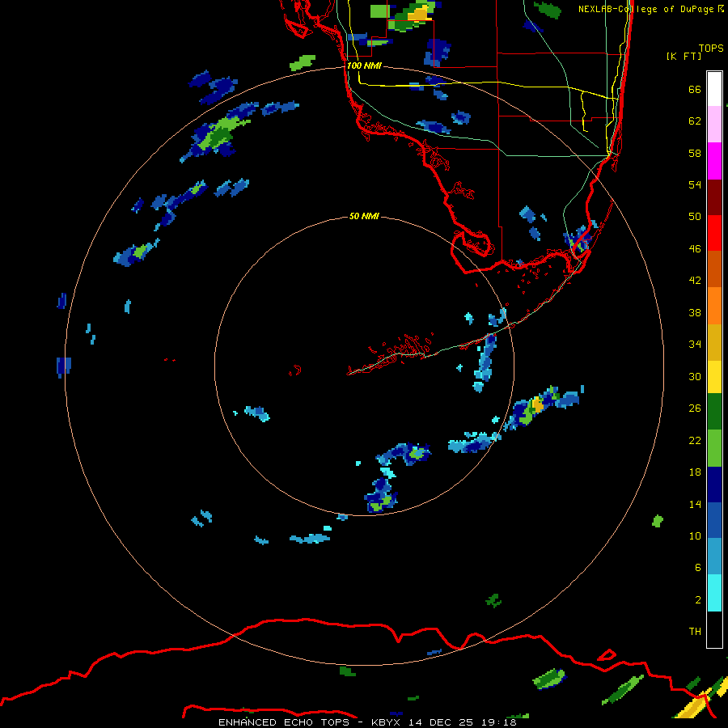The image size is (728, 728).
Task: Click the legend value 42
Action: point(695,281)
